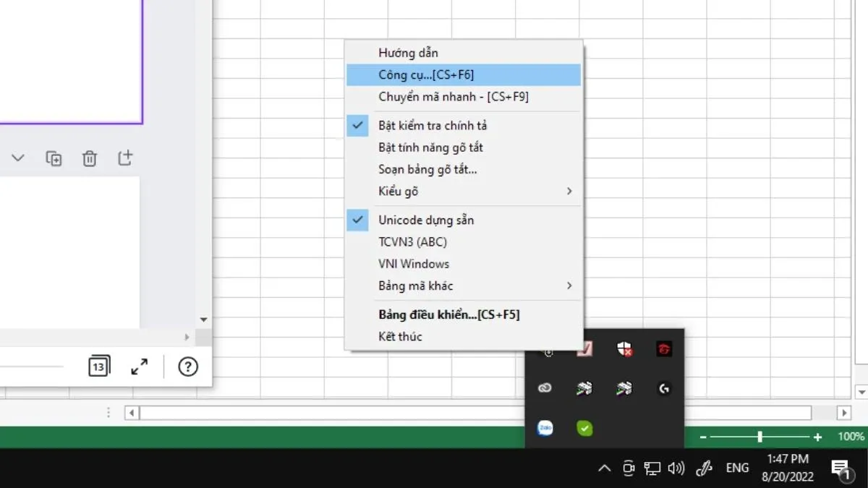The image size is (868, 488).
Task: Click the add page icon
Action: (x=125, y=158)
